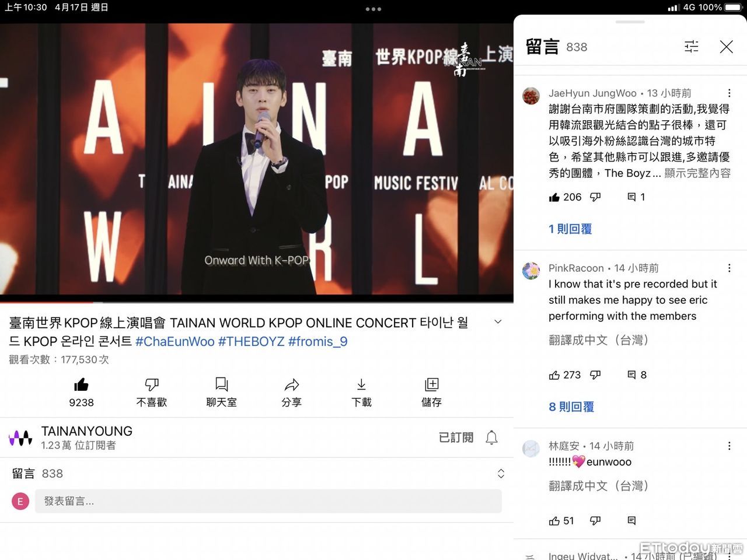Close the comments panel

pyautogui.click(x=726, y=47)
